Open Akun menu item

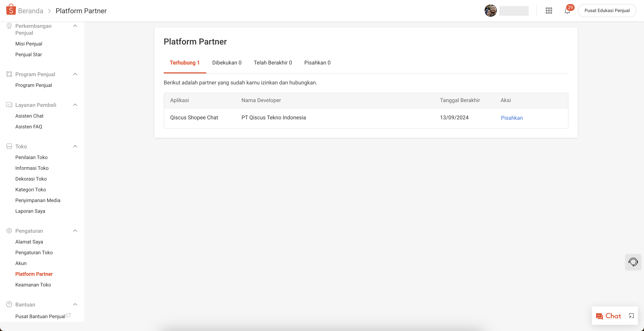[x=21, y=263]
